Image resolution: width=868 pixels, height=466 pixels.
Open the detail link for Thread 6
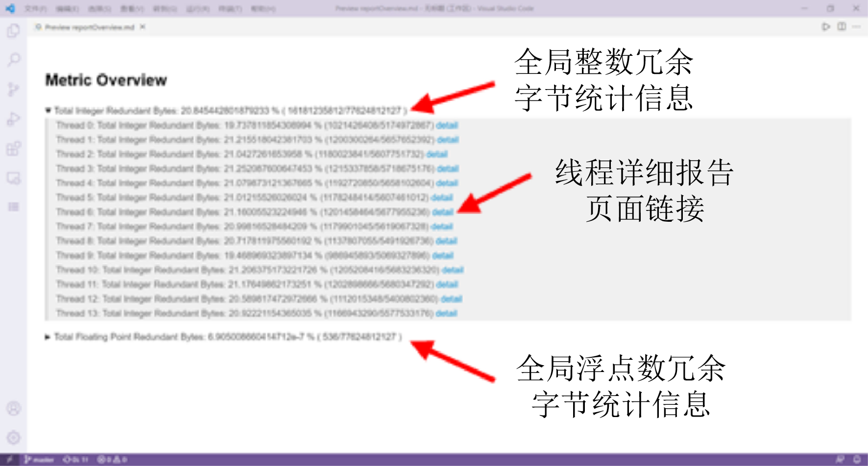coord(442,212)
